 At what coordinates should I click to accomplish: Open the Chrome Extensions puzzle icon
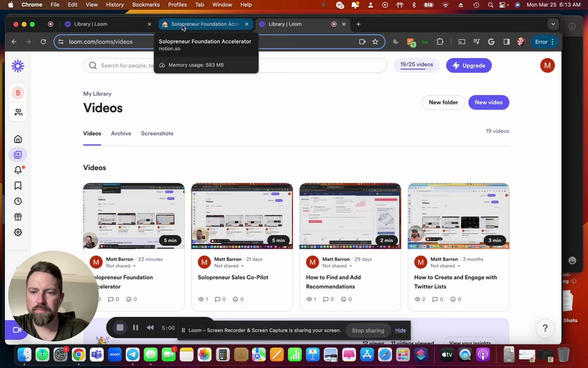pyautogui.click(x=440, y=41)
